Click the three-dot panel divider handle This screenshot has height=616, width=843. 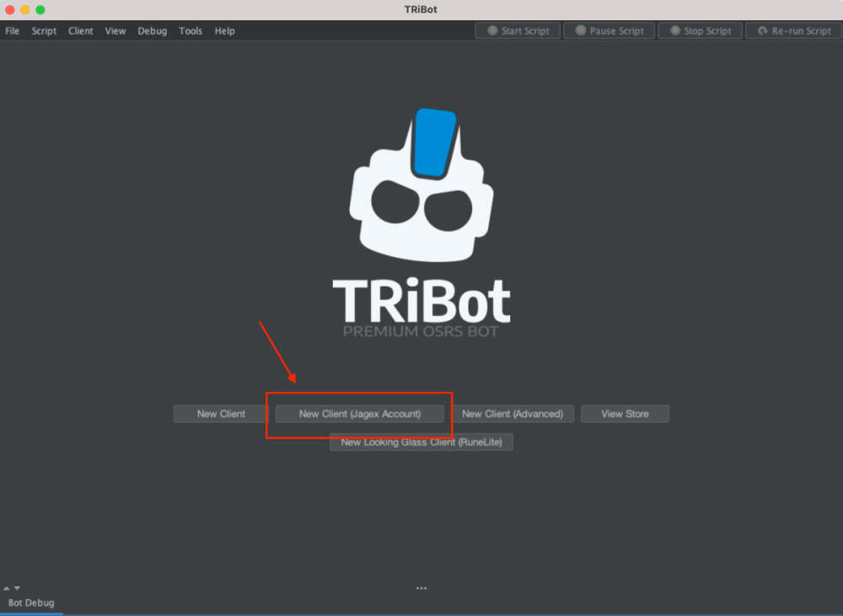pos(421,588)
